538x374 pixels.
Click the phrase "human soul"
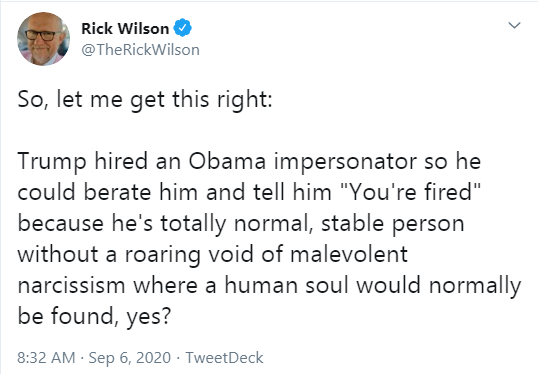pos(286,285)
